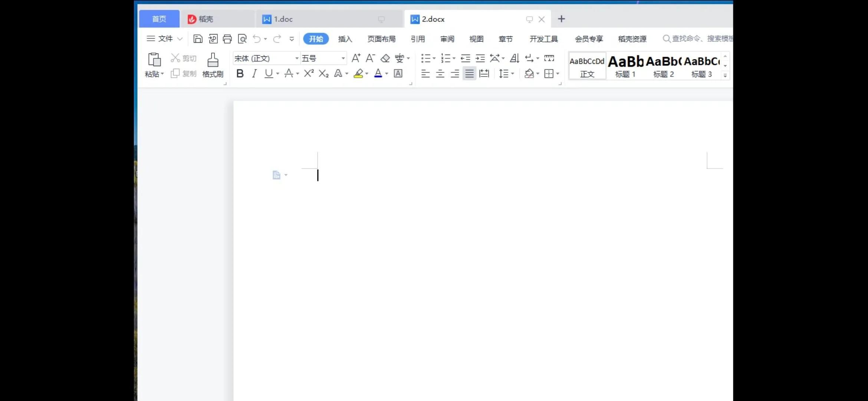Open the paragraph shading fill color arrow
The height and width of the screenshot is (401, 868).
(x=537, y=74)
